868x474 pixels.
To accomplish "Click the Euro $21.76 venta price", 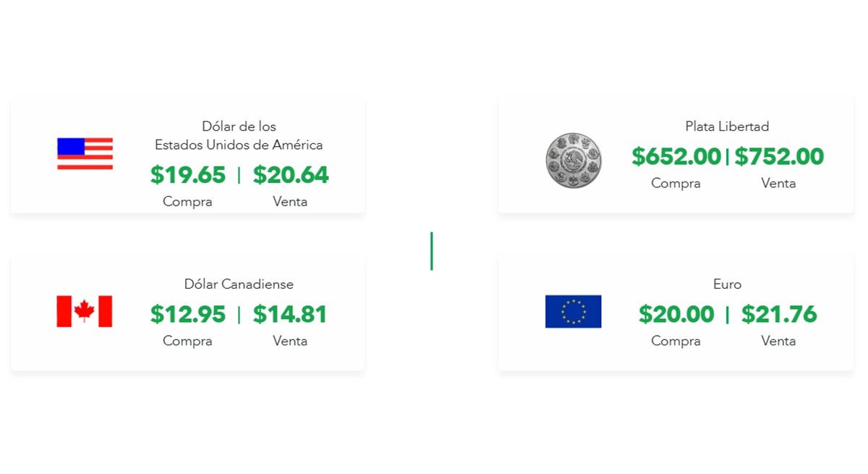I will click(x=779, y=315).
